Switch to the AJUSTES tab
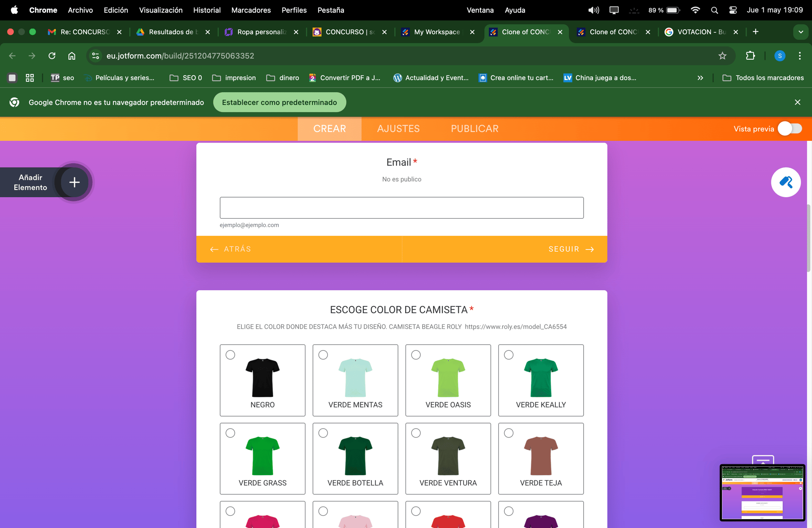Image resolution: width=812 pixels, height=528 pixels. pos(398,129)
